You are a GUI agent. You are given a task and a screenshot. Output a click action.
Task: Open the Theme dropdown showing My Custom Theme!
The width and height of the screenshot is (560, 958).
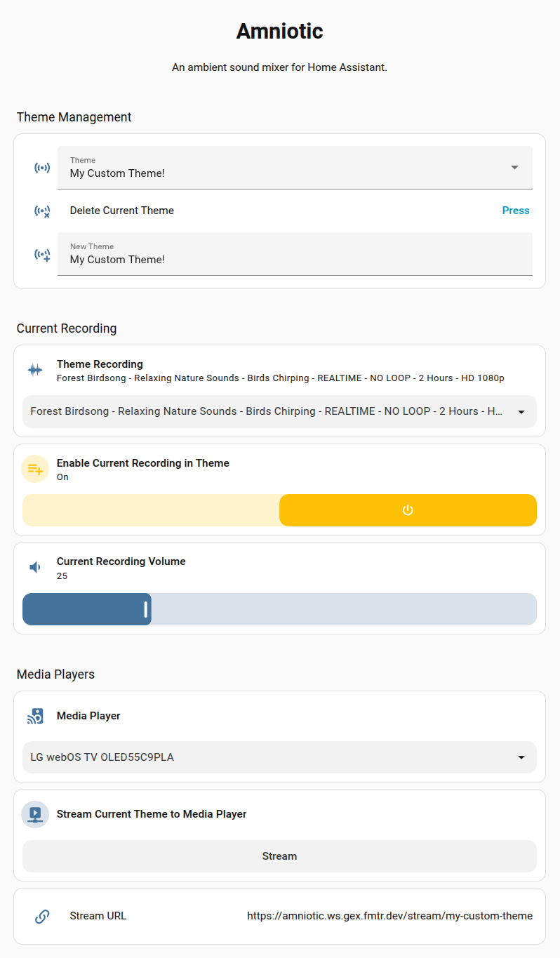coord(295,168)
